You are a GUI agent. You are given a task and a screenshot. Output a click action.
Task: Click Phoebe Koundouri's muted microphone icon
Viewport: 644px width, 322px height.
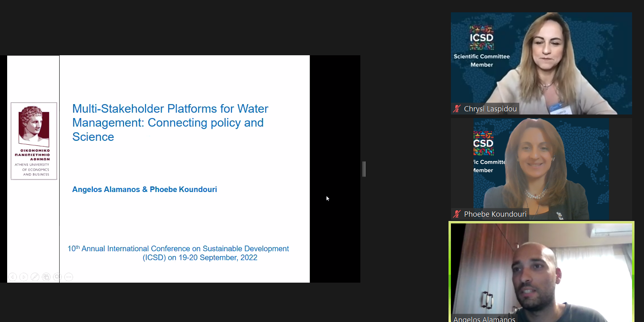pyautogui.click(x=457, y=214)
